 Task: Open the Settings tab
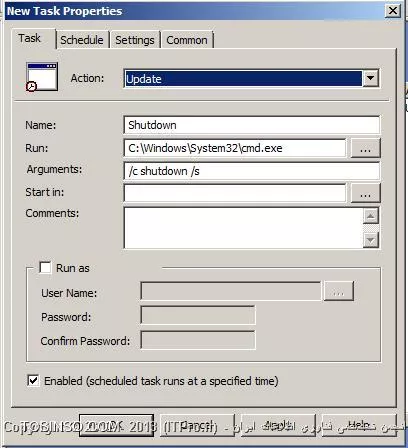click(135, 40)
